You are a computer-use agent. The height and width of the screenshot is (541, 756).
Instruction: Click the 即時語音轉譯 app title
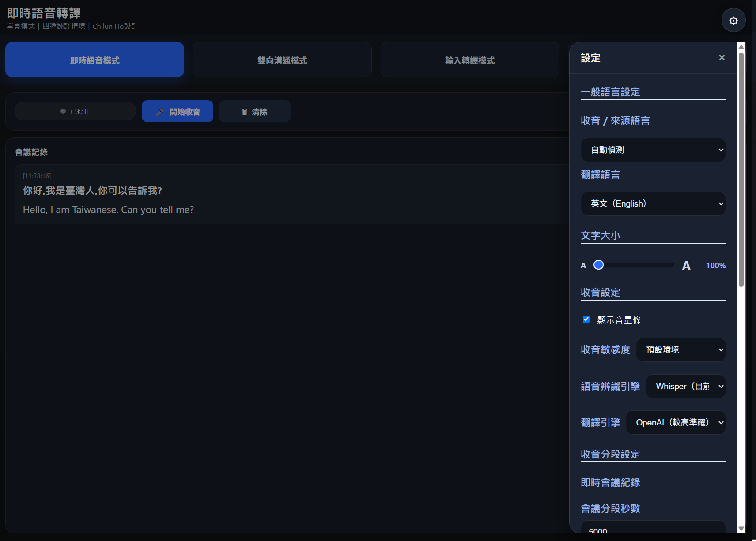coord(44,13)
